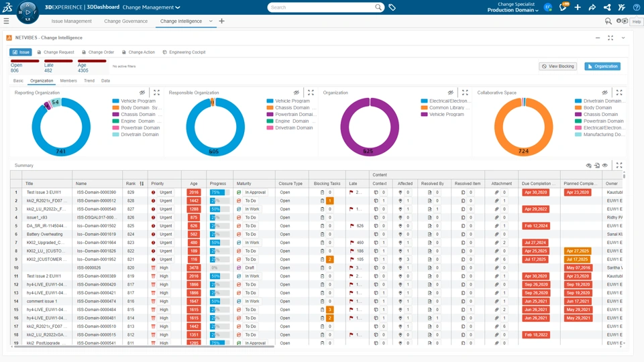Toggle the Open 806 filter
The image size is (644, 362).
click(x=24, y=66)
